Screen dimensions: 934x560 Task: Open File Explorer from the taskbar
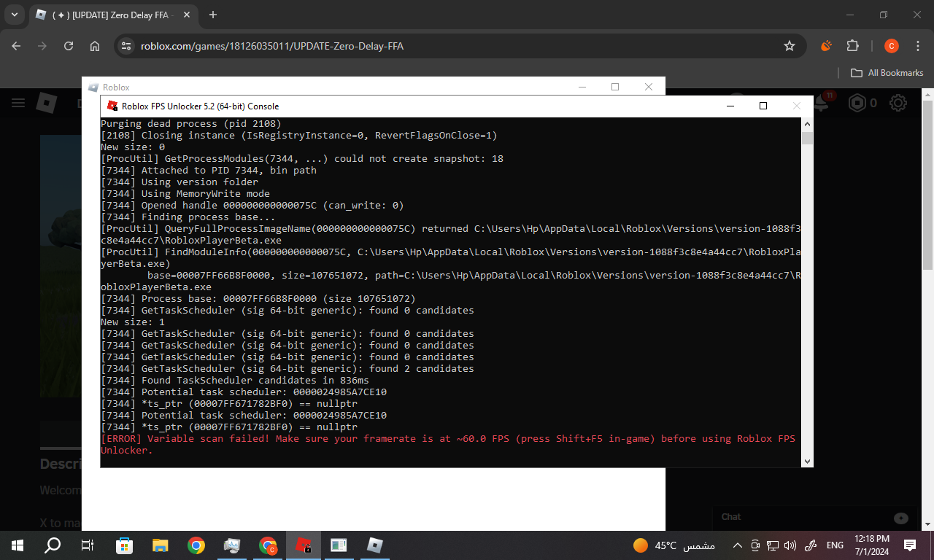pyautogui.click(x=161, y=545)
